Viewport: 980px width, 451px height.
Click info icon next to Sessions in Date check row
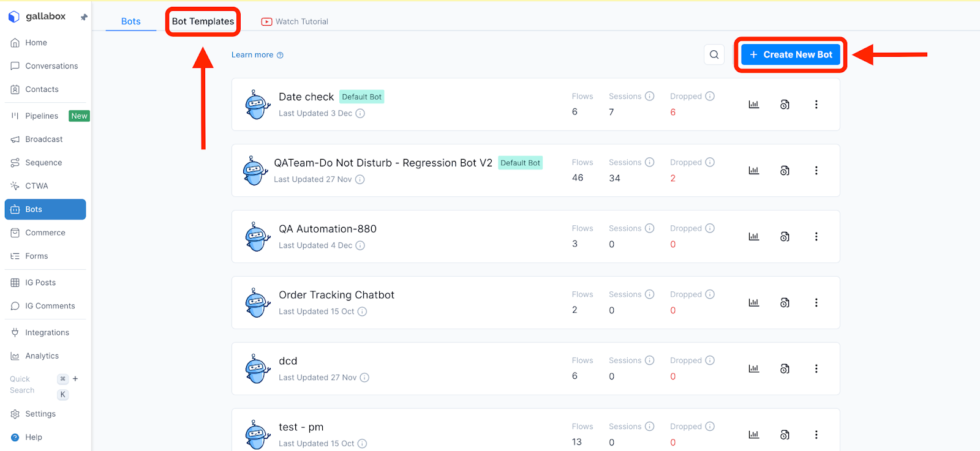[650, 96]
